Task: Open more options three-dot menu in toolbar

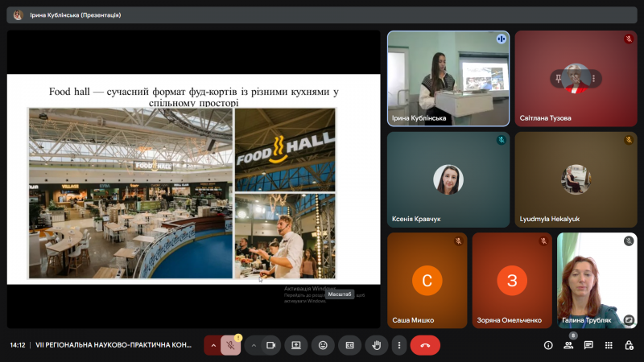Action: click(x=399, y=345)
